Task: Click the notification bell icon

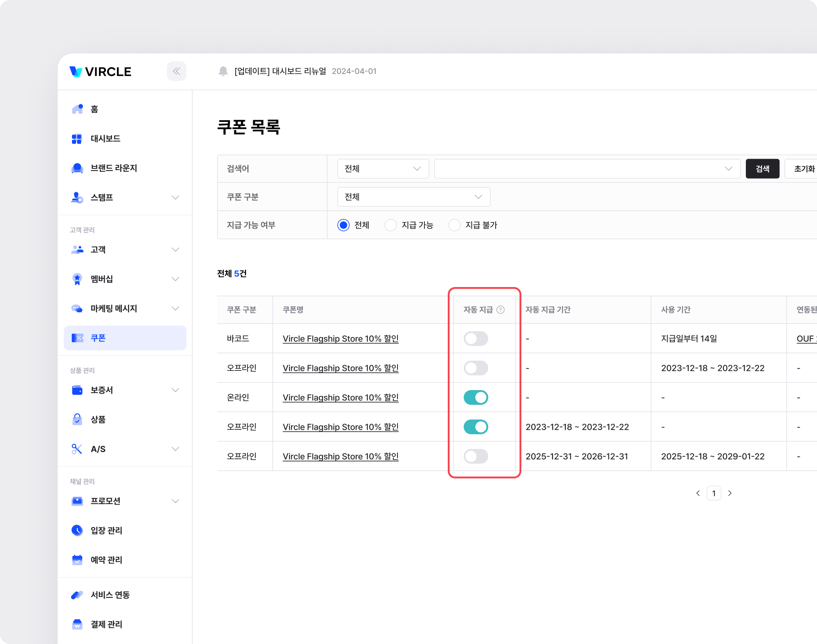Action: [223, 71]
